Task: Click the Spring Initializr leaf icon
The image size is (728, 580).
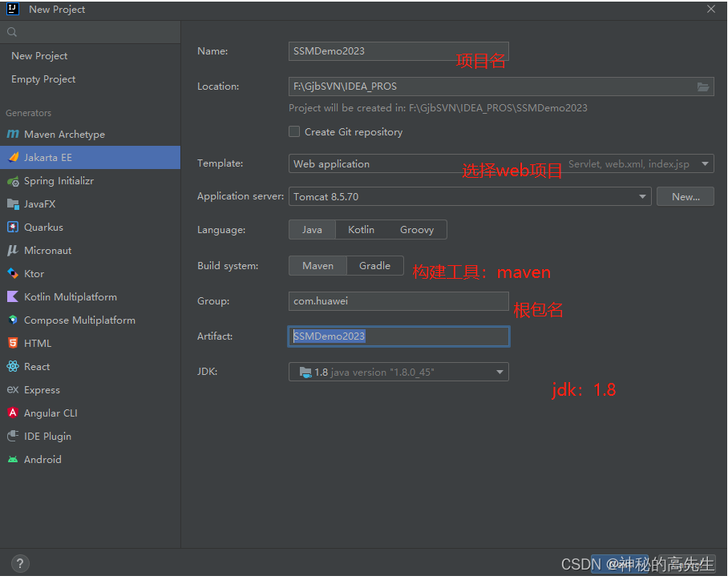Action: [13, 181]
